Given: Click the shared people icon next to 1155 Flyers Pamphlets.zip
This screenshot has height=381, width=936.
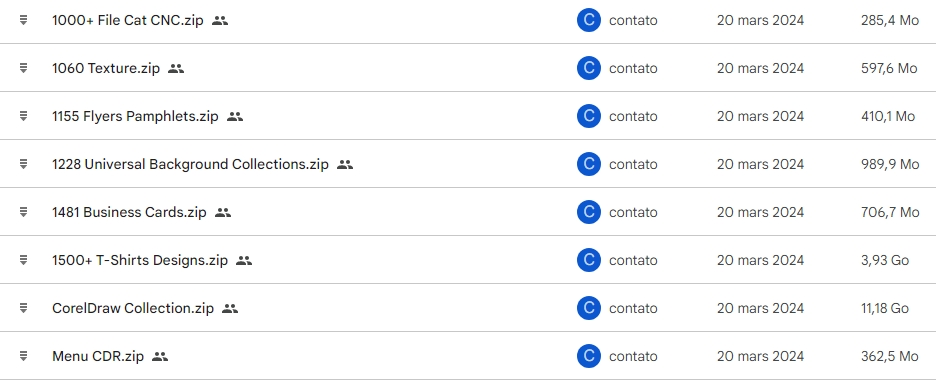Looking at the screenshot, I should [x=235, y=116].
